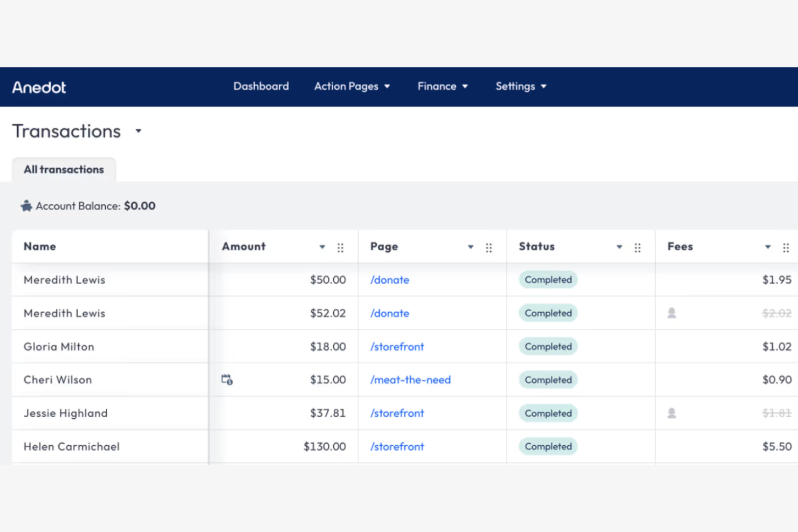Open the Finance menu
The image size is (798, 532).
pyautogui.click(x=442, y=86)
